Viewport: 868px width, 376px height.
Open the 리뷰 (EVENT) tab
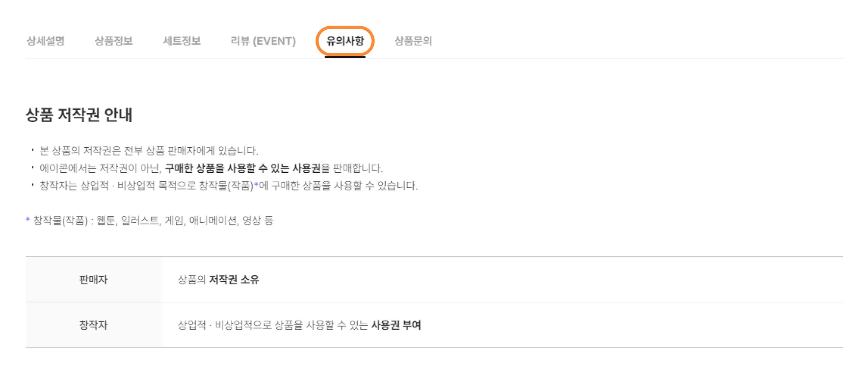click(263, 41)
